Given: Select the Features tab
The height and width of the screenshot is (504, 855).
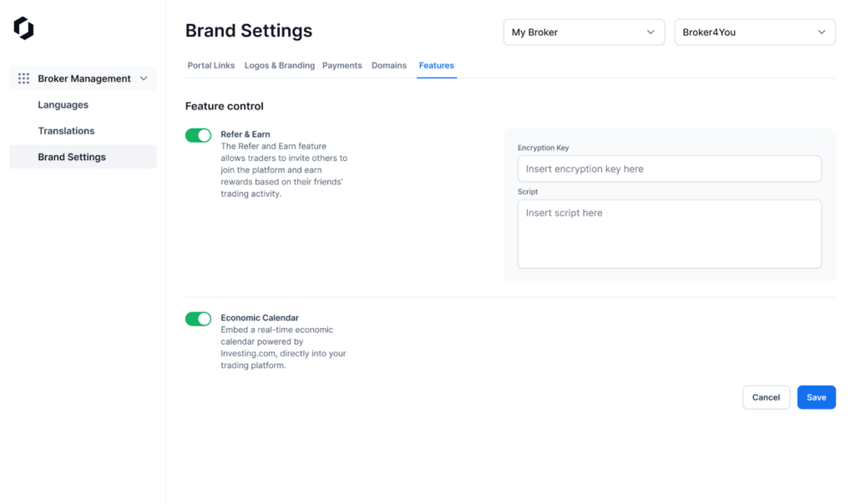Looking at the screenshot, I should point(437,65).
